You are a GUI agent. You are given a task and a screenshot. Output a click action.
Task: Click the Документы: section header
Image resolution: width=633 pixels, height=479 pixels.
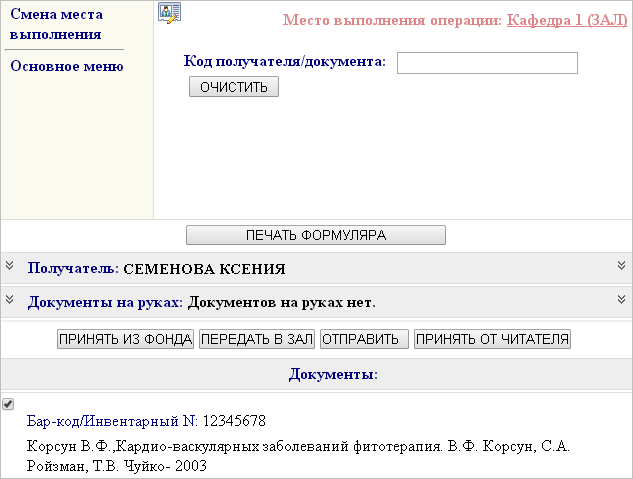tap(333, 374)
